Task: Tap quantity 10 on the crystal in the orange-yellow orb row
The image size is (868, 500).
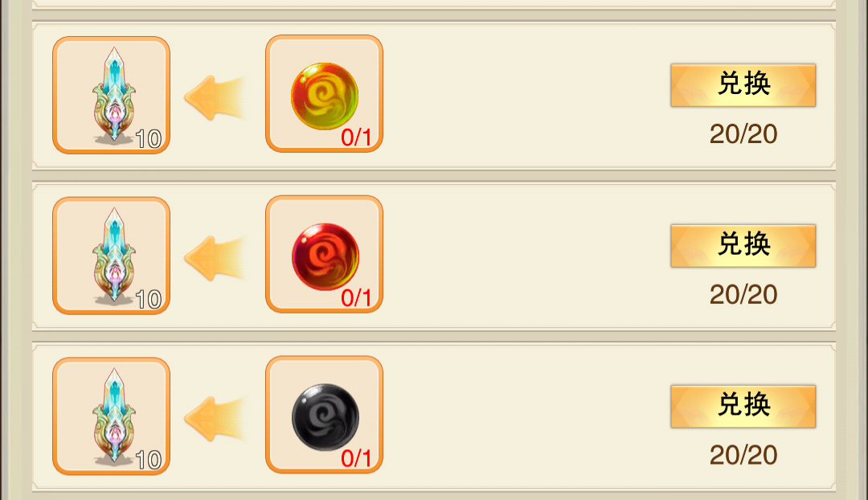Action: tap(149, 139)
